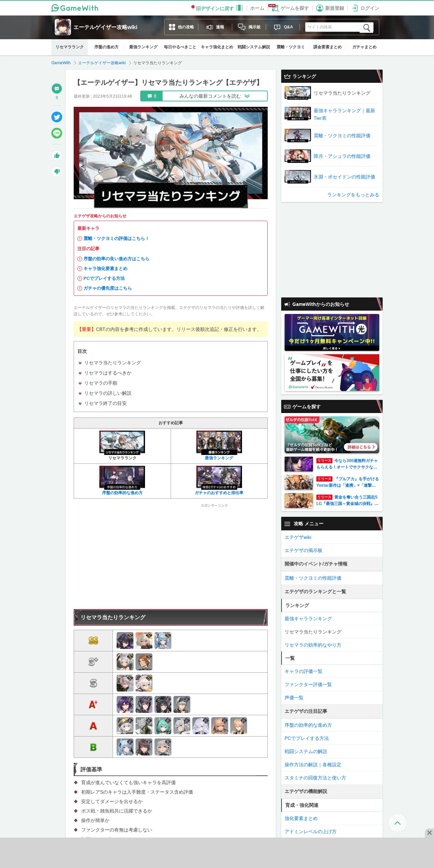Open PCでプレイする方法 notice link
434x868 pixels.
pyautogui.click(x=104, y=278)
